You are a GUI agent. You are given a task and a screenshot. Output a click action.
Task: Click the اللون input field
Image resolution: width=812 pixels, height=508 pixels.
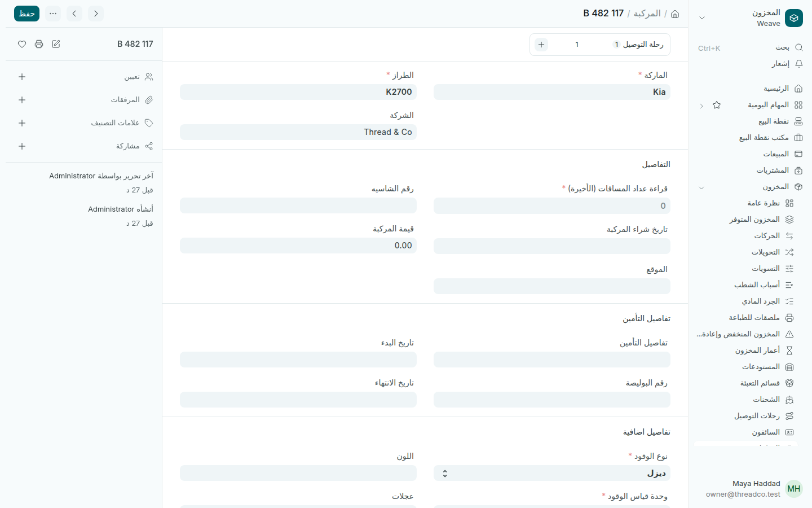[298, 473]
